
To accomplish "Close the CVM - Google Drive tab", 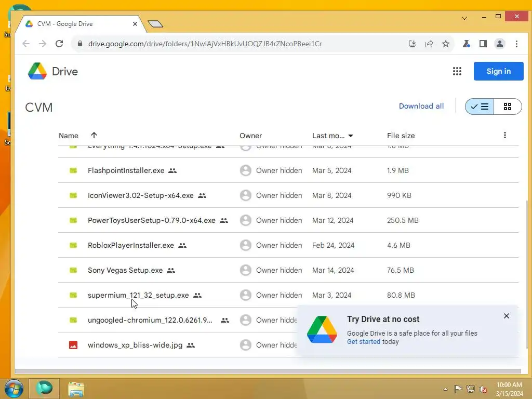I will point(135,24).
